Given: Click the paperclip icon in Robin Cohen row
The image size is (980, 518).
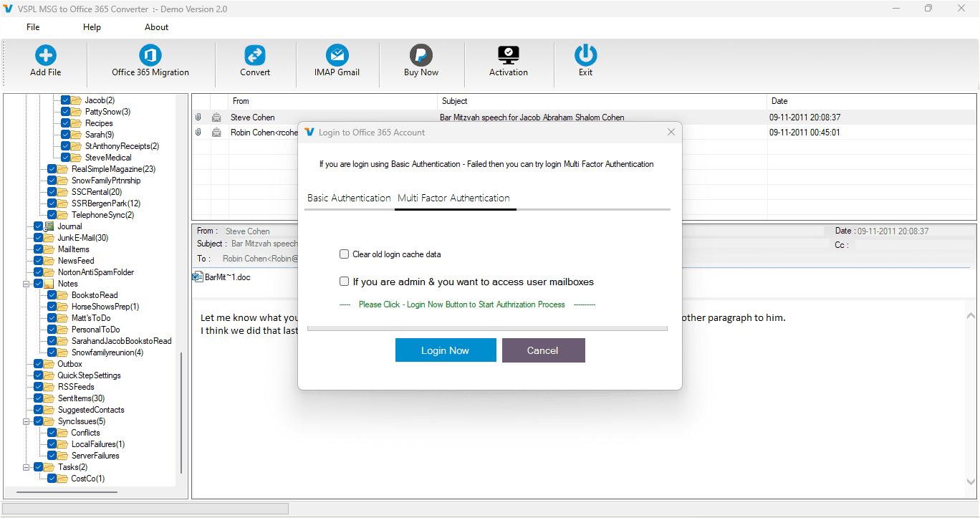Looking at the screenshot, I should click(198, 133).
